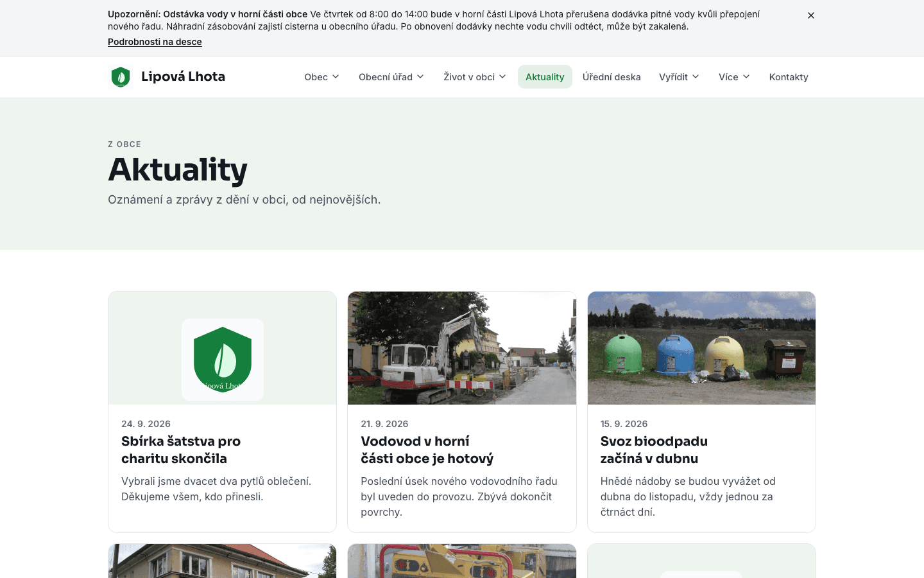Expand the Vyřídit dropdown menu

[679, 77]
